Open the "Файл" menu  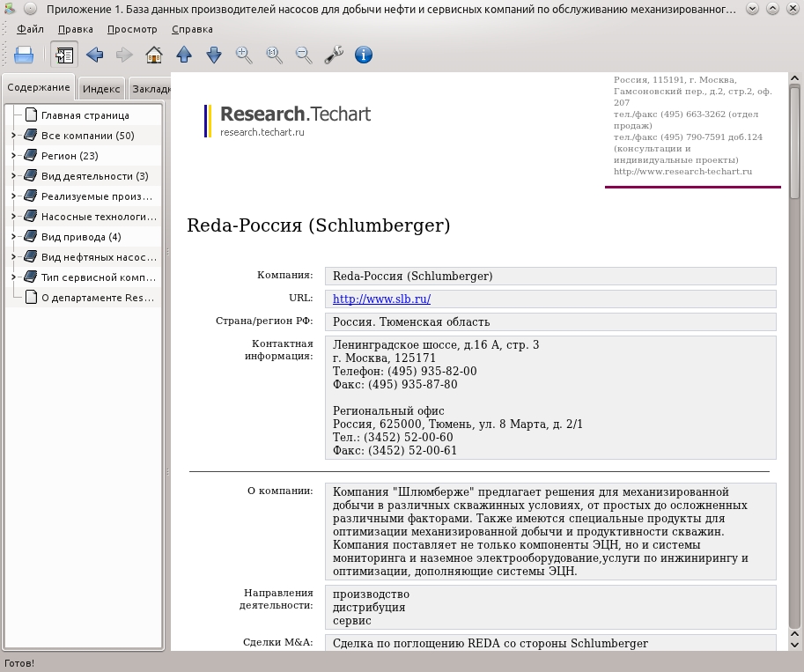pos(30,29)
